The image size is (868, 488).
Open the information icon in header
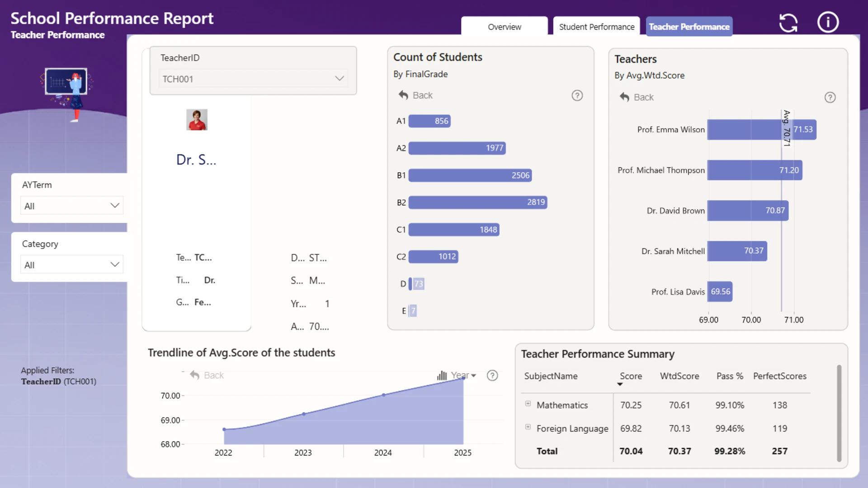coord(828,22)
